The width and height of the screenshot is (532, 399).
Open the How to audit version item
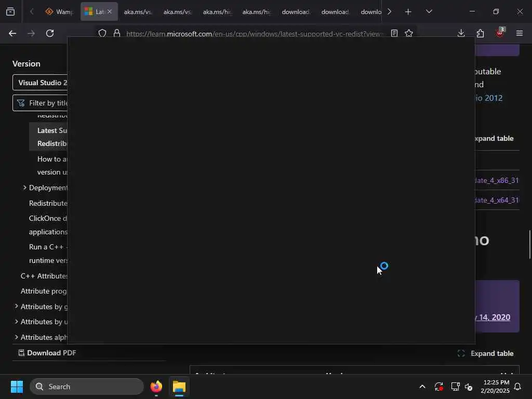click(x=52, y=166)
